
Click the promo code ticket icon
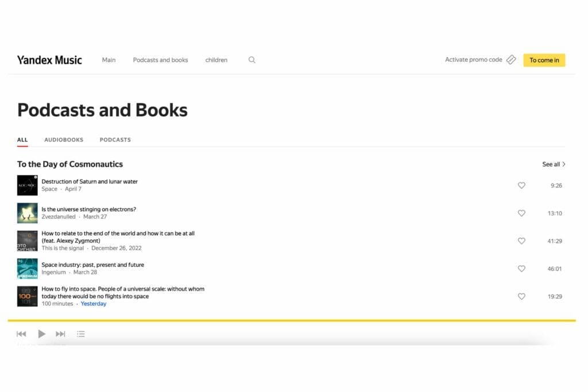(x=511, y=60)
